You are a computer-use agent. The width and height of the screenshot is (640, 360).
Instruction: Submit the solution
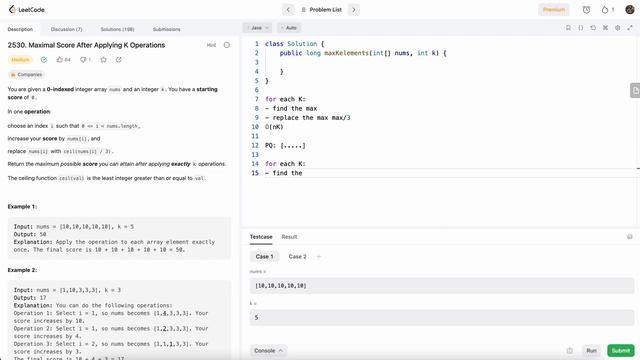620,351
